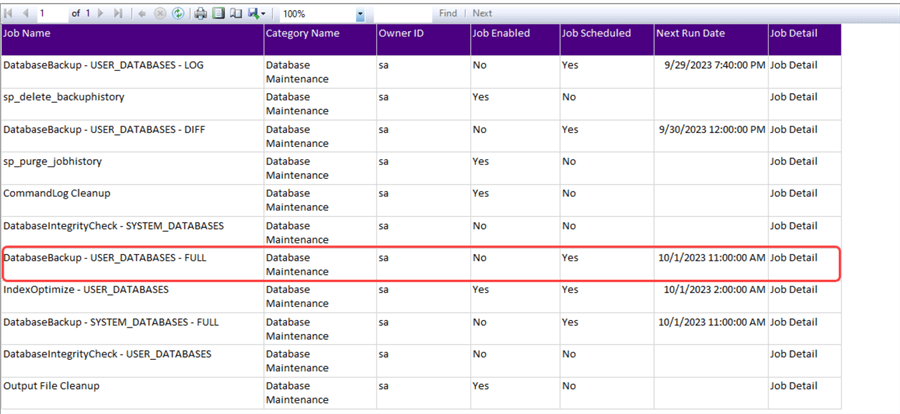Click the Find text search box
Screen dimensions: 900x414
coord(402,13)
